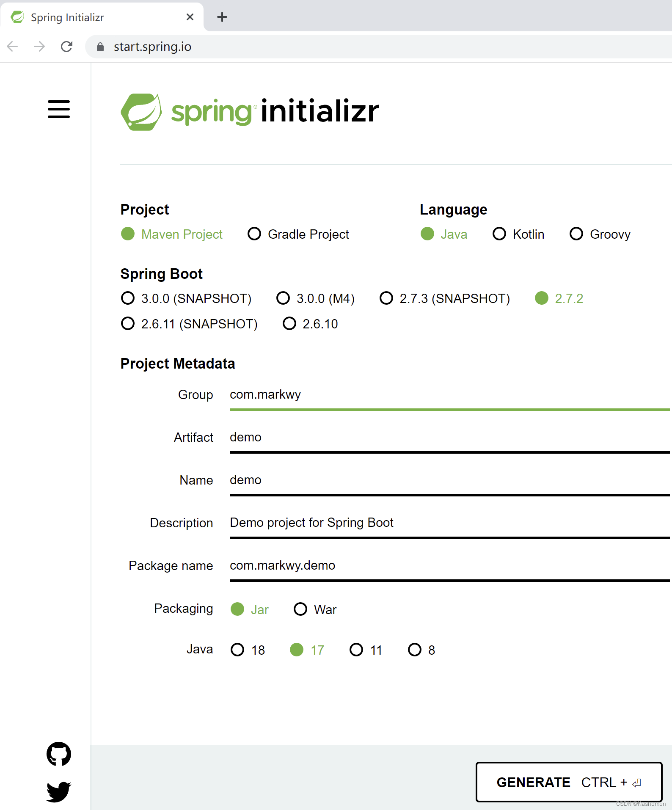Choose Kotlin as the language
This screenshot has width=672, height=810.
[x=518, y=234]
